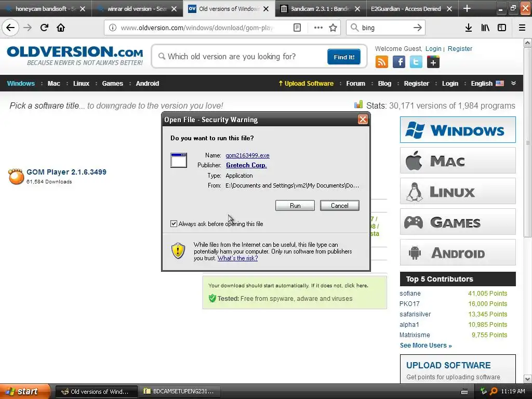Reload the page with the refresh icon
The height and width of the screenshot is (399, 532).
44,28
